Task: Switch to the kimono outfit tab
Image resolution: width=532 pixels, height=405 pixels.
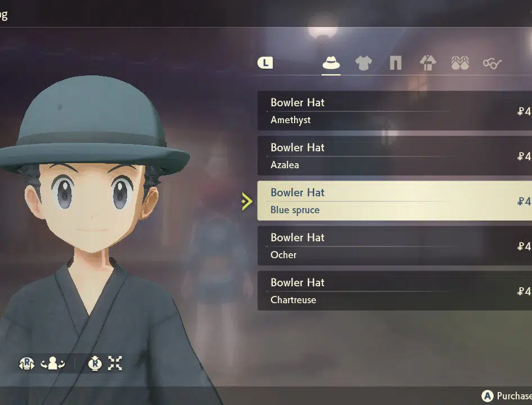Action: pyautogui.click(x=428, y=63)
